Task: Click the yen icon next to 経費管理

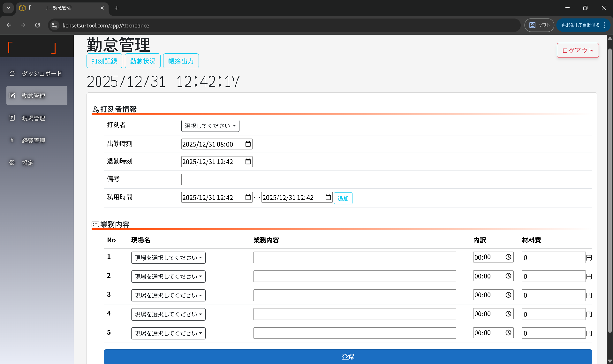Action: 12,140
